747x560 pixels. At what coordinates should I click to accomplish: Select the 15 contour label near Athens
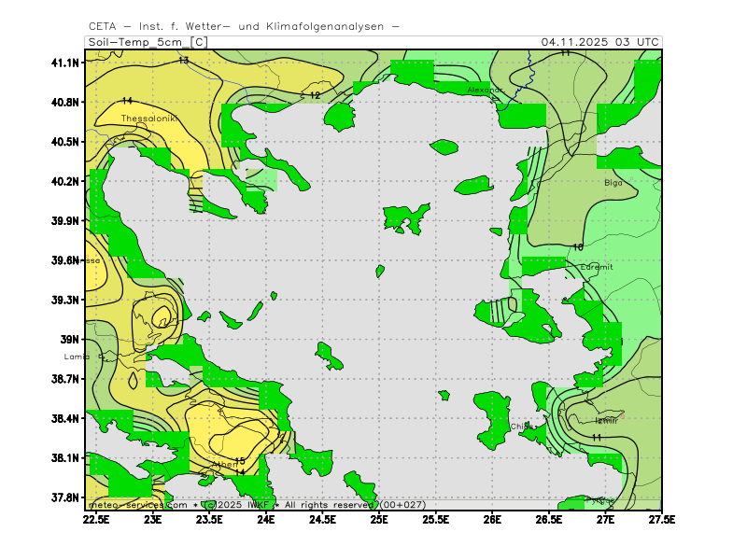point(240,461)
